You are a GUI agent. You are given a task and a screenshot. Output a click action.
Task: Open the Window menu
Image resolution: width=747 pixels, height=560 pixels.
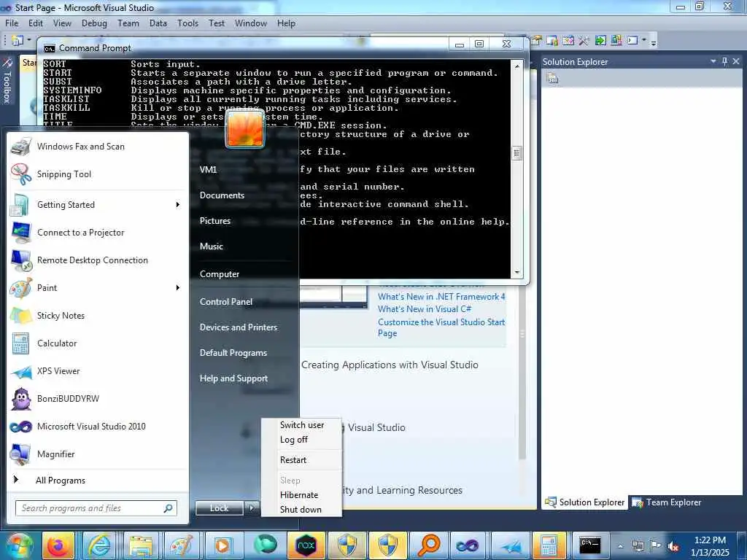coord(251,23)
